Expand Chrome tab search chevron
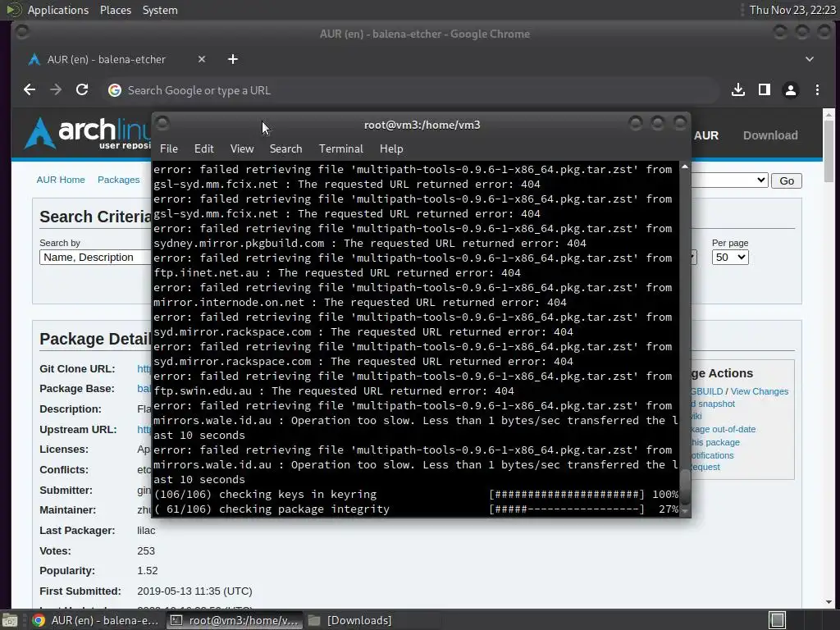The image size is (840, 630). [810, 59]
